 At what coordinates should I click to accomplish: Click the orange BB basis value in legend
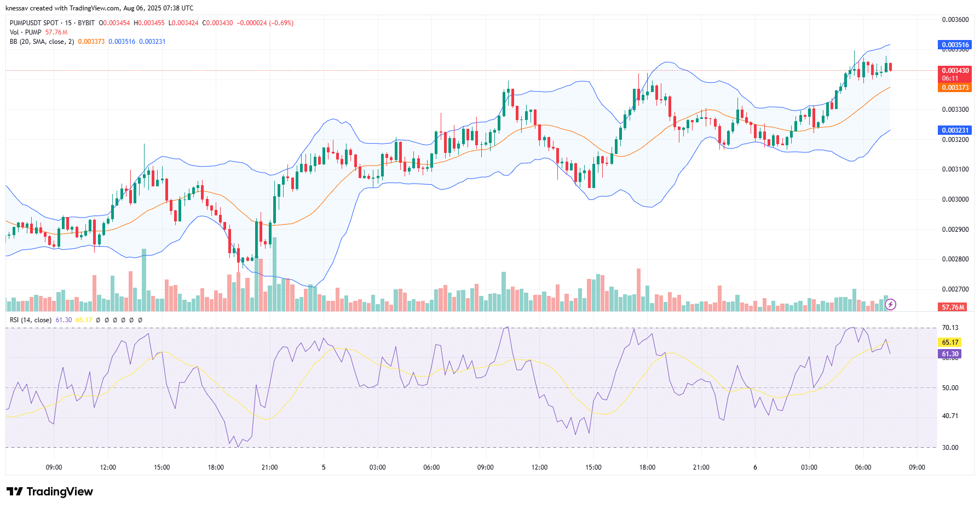pos(91,42)
